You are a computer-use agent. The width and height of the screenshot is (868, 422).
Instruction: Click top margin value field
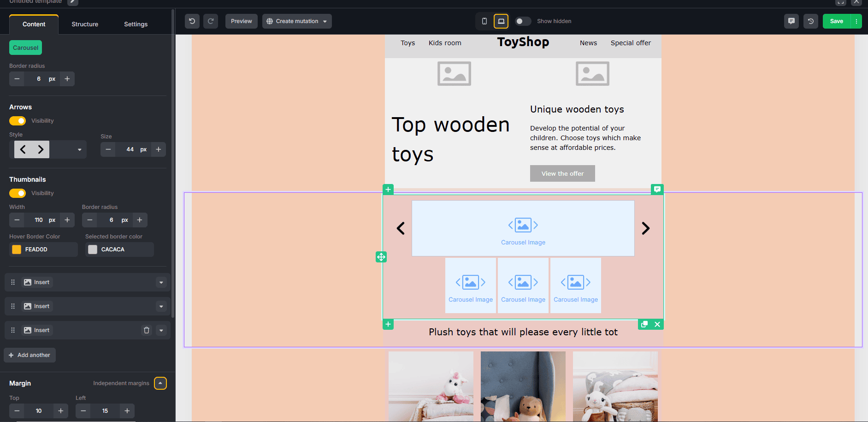(39, 411)
